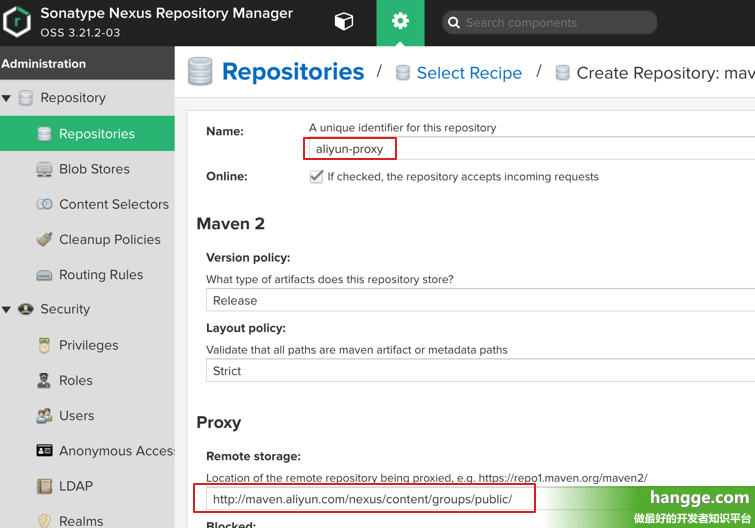Open Anonymous Access
This screenshot has width=755, height=528.
pos(117,451)
